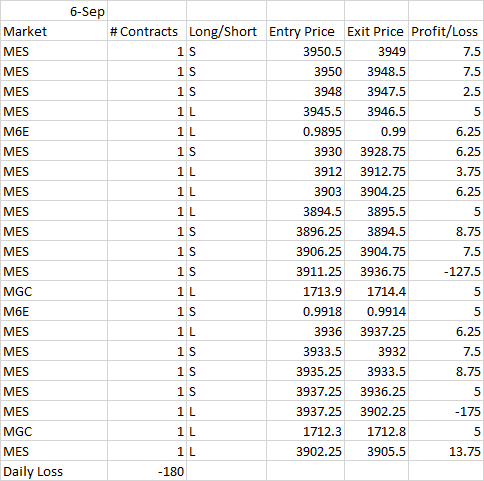484x481 pixels.
Task: Click the Daily Loss label cell
Action: coord(54,471)
